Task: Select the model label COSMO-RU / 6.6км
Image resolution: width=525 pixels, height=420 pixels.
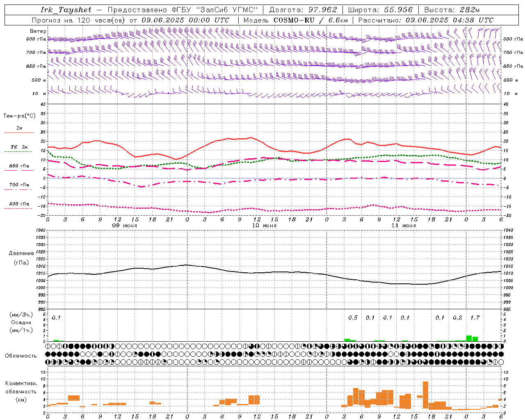Action: (x=311, y=20)
